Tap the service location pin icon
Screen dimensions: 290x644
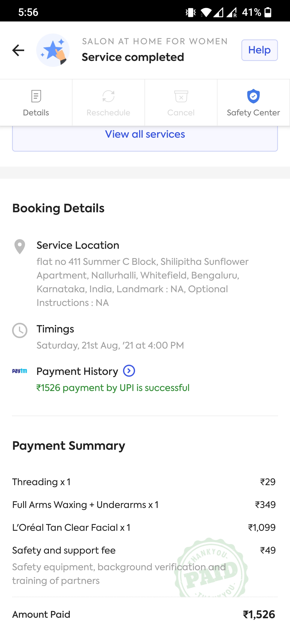[20, 246]
